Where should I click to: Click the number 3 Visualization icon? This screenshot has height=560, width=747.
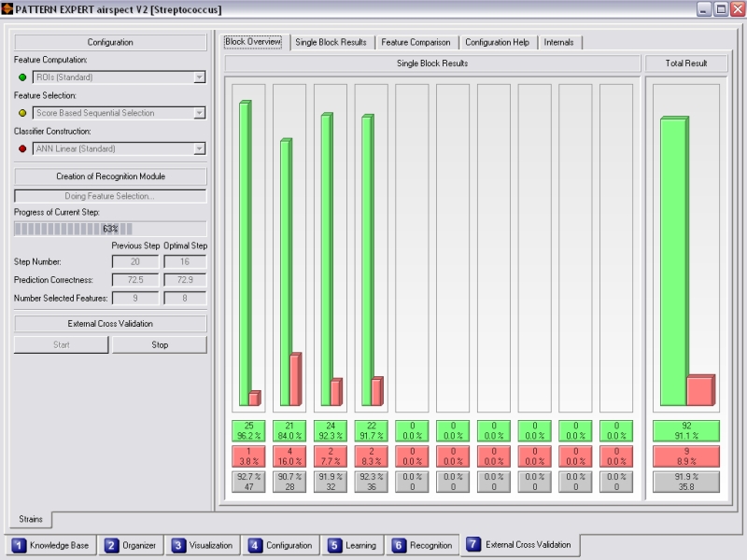(x=178, y=545)
